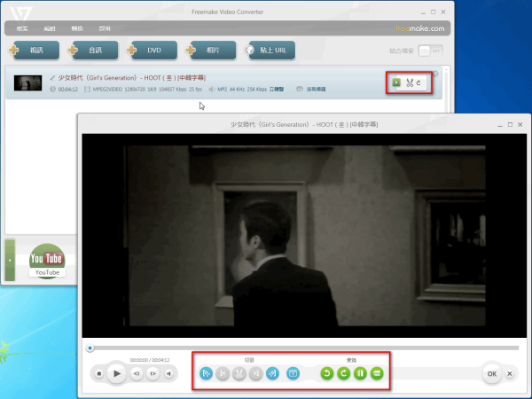This screenshot has height=399, width=532.
Task: Flip video horizontally with green icon
Action: click(x=360, y=373)
